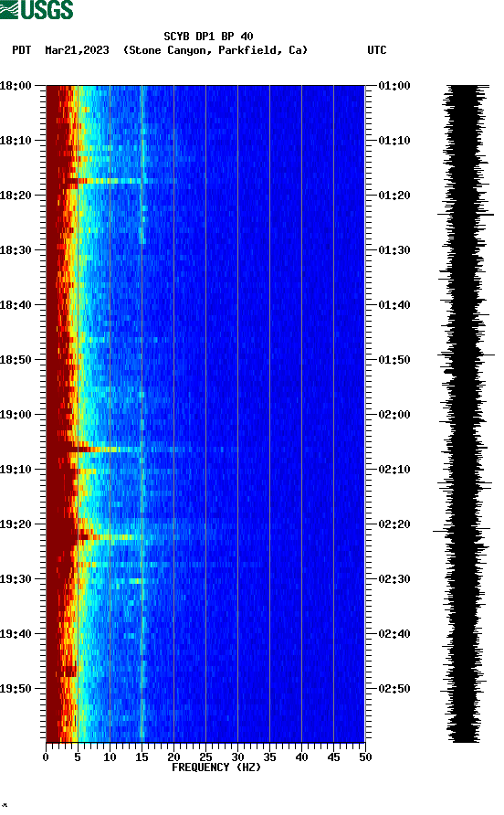Image resolution: width=504 pixels, height=815 pixels.
Task: Click the '19:00' PDT time label
Action: point(16,415)
